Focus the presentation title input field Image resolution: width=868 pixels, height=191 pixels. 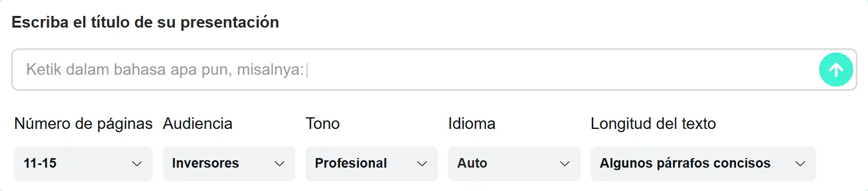[434, 70]
